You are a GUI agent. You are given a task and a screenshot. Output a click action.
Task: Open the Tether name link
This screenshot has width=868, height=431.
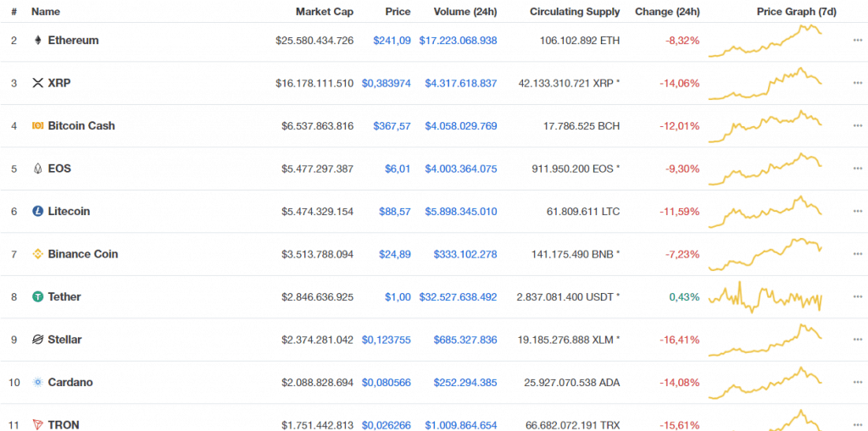pos(64,297)
